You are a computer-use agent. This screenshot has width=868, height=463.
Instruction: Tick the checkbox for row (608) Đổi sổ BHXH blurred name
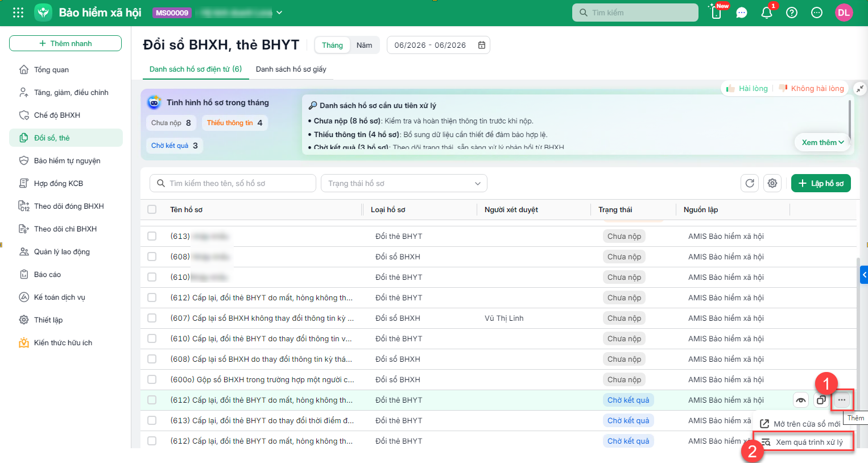click(x=152, y=257)
